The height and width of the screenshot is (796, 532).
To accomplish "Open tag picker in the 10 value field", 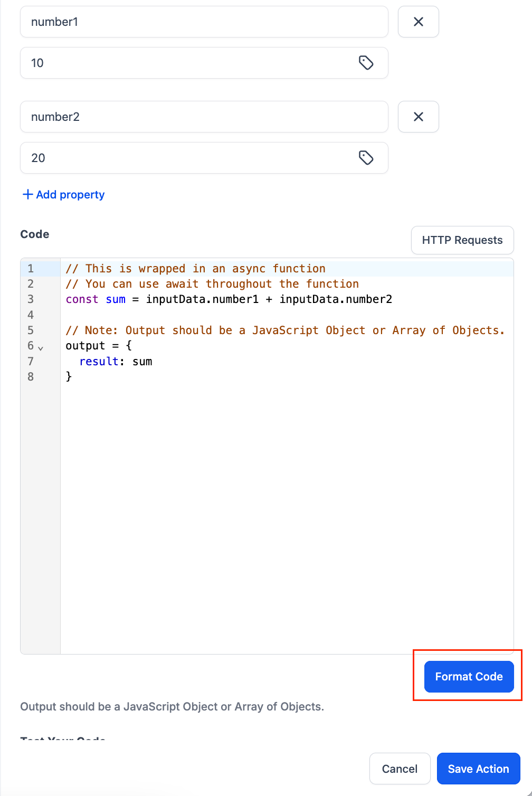I will (366, 63).
